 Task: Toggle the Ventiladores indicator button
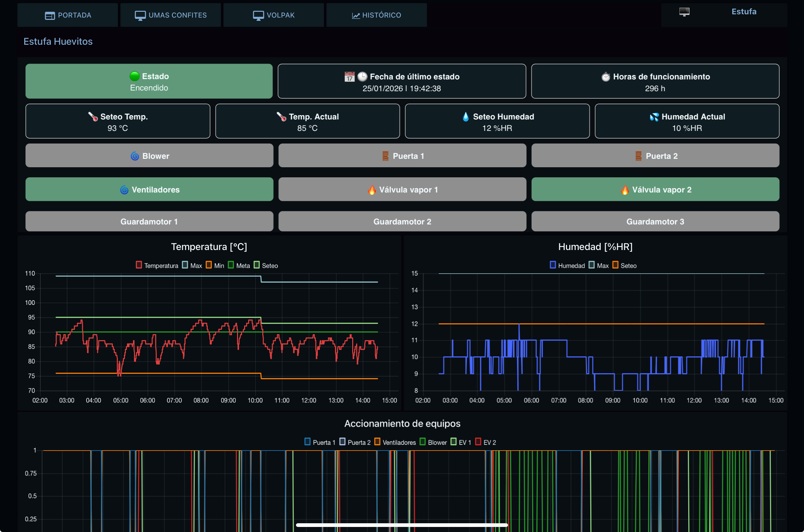pos(149,189)
